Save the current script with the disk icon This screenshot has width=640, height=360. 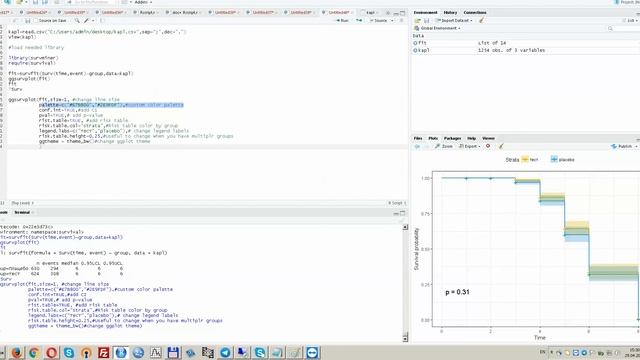(28, 20)
